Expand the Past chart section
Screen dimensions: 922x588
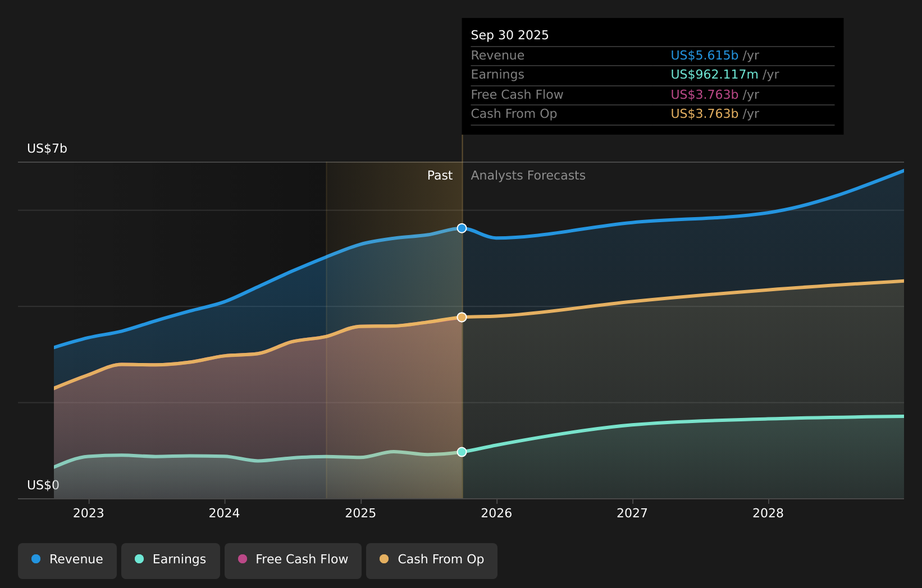click(440, 175)
